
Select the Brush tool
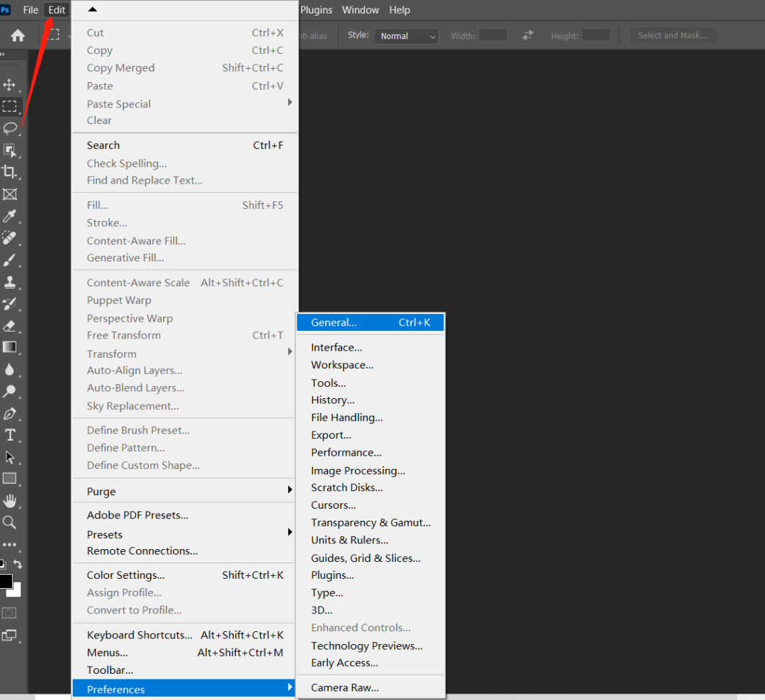10,260
